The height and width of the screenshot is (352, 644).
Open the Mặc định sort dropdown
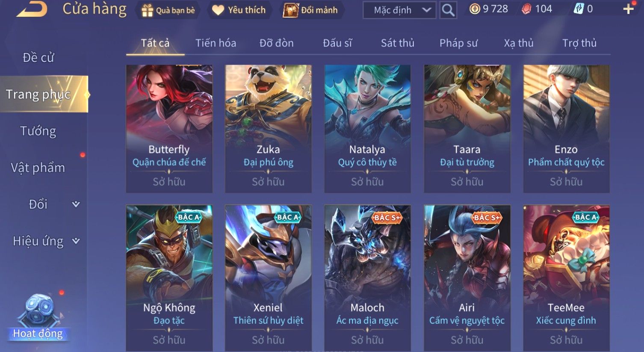(399, 10)
